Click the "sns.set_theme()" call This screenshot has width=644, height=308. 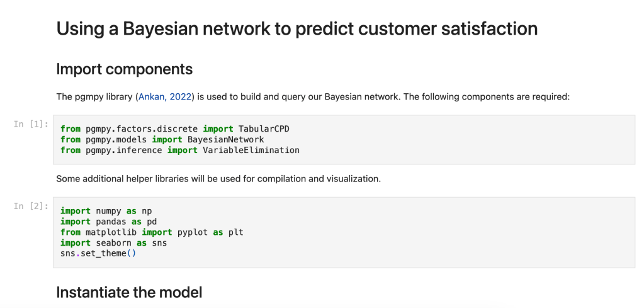pos(98,253)
